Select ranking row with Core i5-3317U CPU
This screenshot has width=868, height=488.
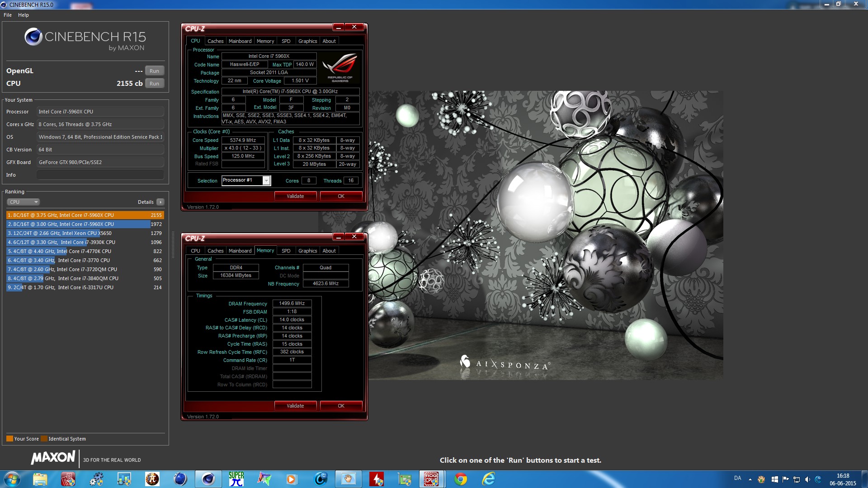[85, 287]
